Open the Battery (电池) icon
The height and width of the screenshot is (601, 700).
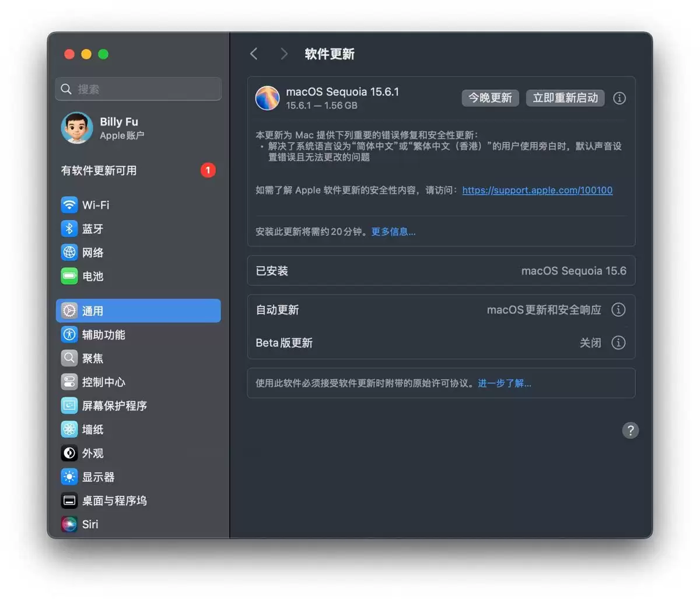[x=69, y=276]
